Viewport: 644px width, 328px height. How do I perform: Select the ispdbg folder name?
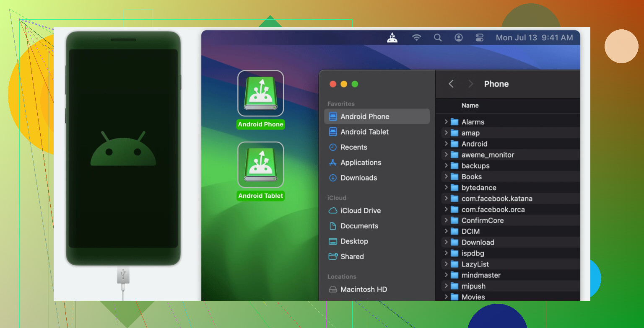click(473, 253)
